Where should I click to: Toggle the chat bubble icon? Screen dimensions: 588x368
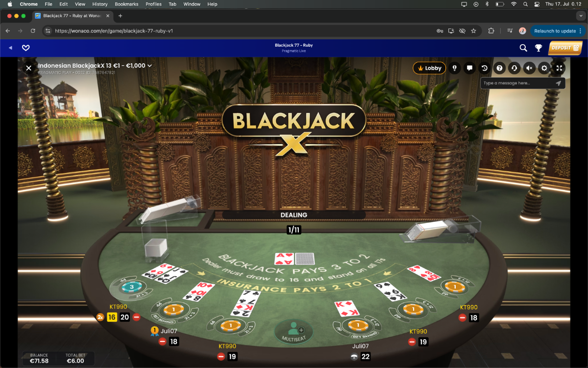(x=469, y=68)
